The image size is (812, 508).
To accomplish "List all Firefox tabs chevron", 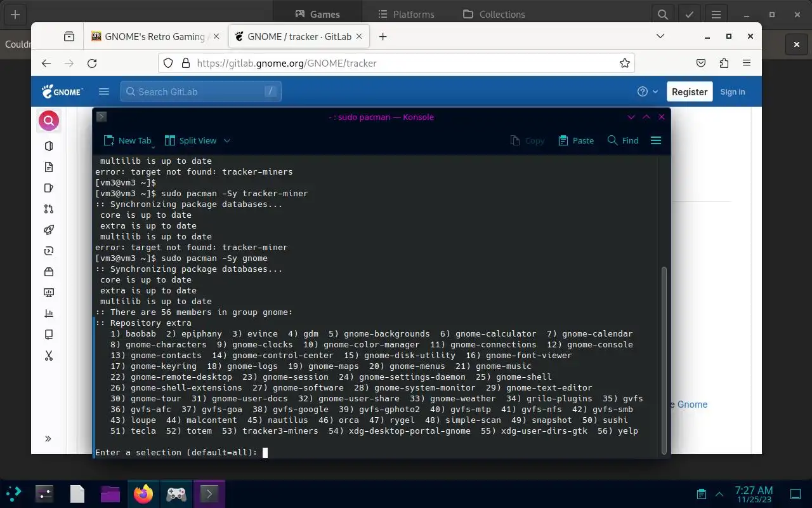I will [x=660, y=36].
